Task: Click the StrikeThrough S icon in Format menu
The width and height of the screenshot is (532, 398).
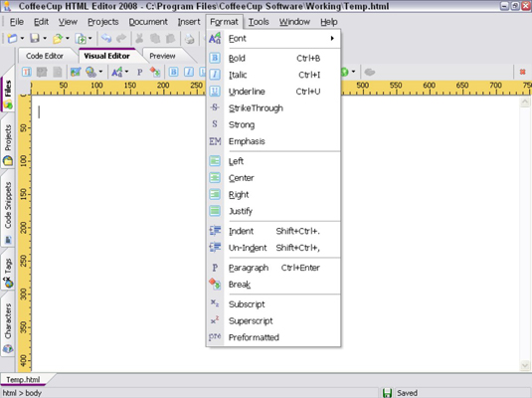Action: (x=215, y=107)
